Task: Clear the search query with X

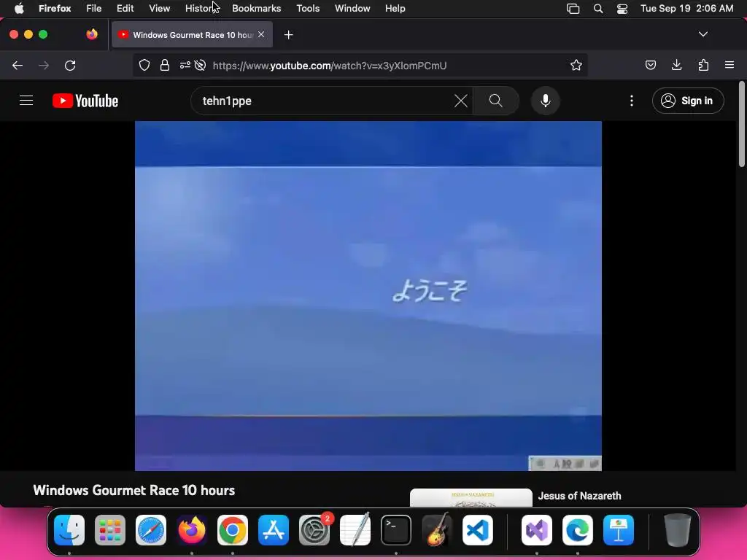Action: click(x=461, y=101)
